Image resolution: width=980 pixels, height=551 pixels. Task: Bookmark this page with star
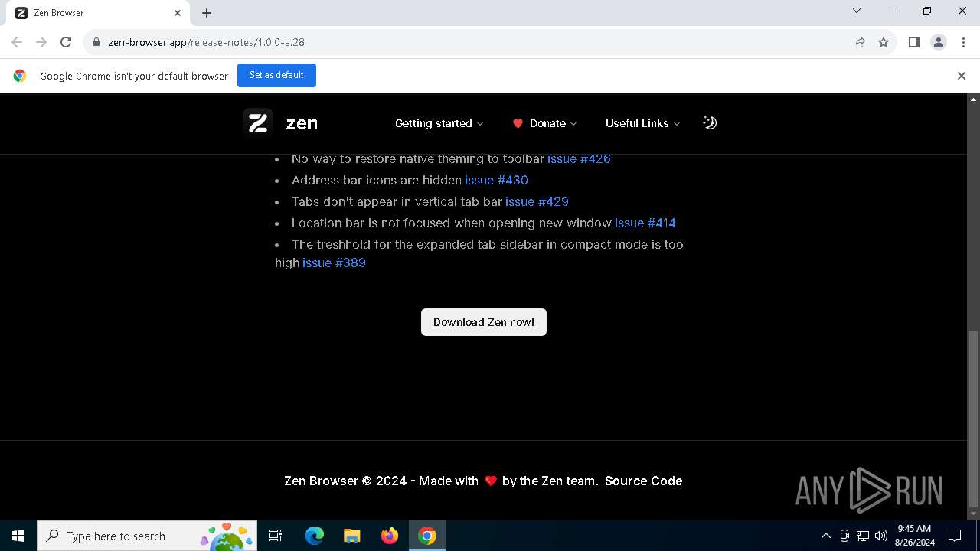point(884,42)
